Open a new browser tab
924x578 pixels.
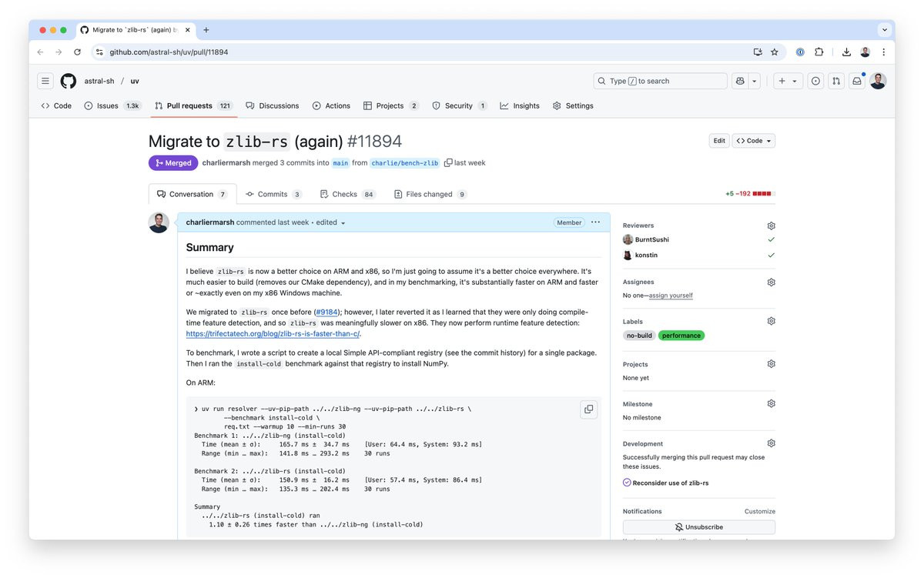pyautogui.click(x=206, y=30)
